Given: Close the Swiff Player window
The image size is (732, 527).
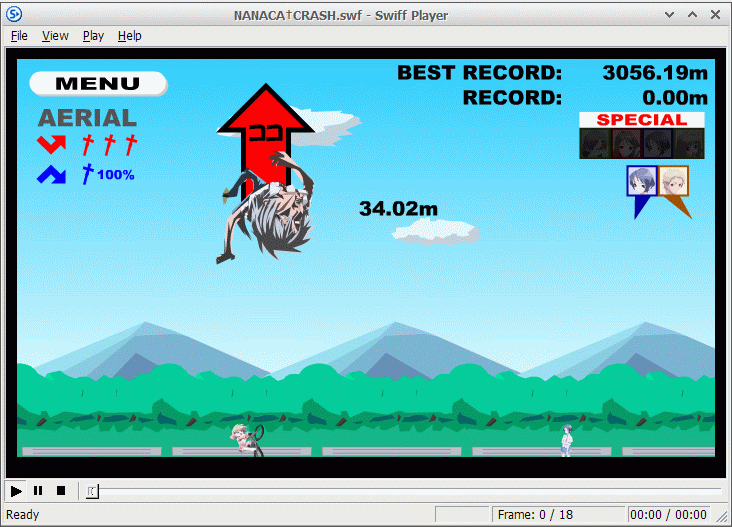Looking at the screenshot, I should [x=715, y=14].
